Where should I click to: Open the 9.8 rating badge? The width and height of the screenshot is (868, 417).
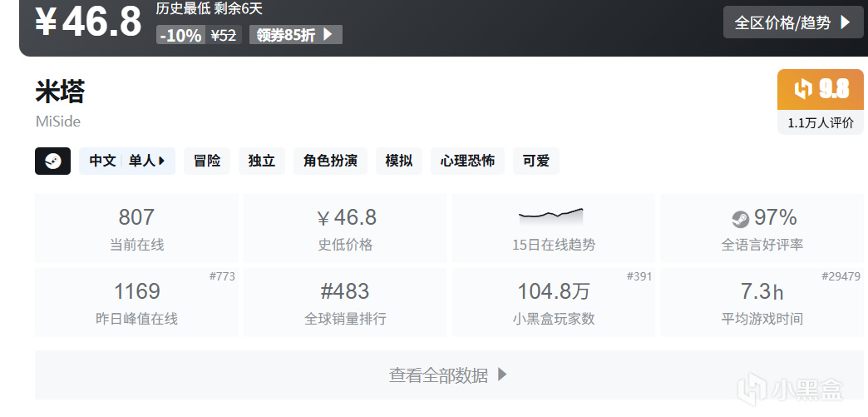(x=821, y=89)
